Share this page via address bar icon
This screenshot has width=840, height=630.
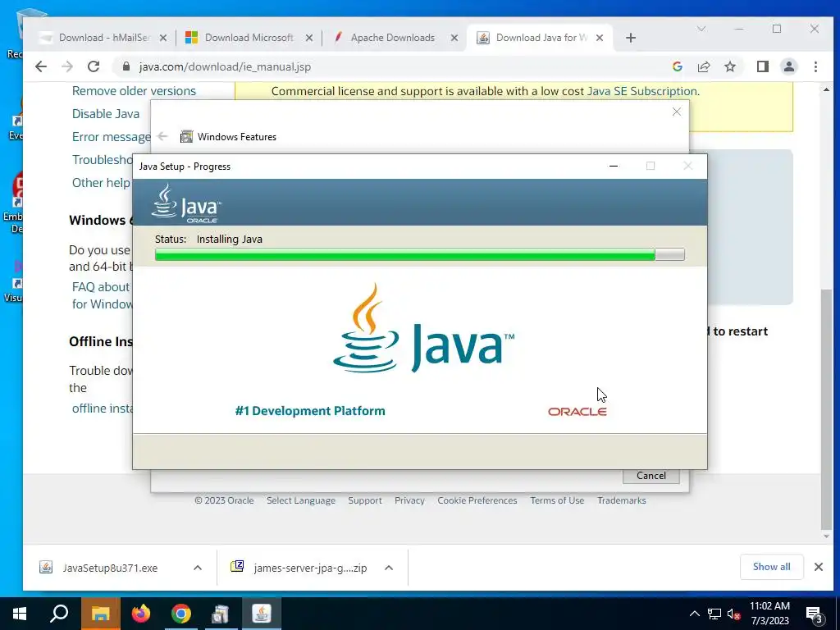(703, 66)
